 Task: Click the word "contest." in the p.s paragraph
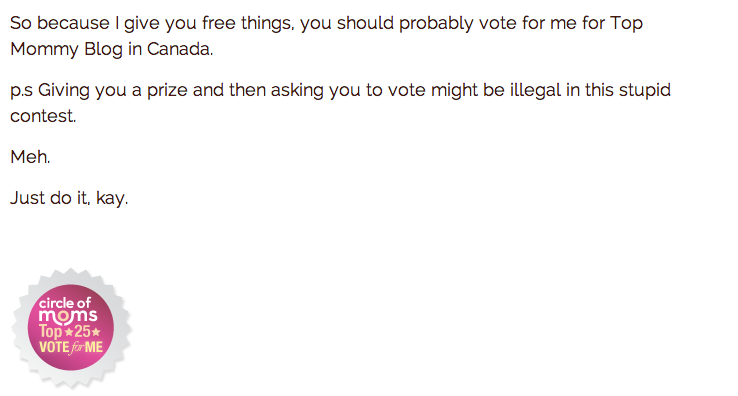[43, 116]
